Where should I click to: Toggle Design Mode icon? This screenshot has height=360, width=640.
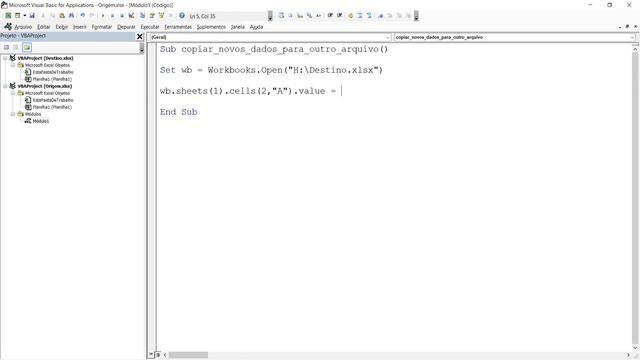[131, 16]
